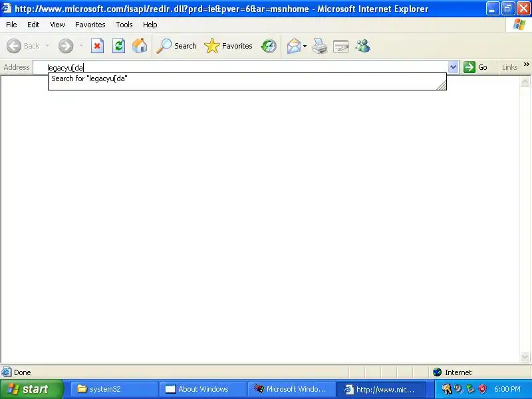Screen dimensions: 532x399
Task: Click the Internet Explorer title bar icon
Action: [7, 8]
